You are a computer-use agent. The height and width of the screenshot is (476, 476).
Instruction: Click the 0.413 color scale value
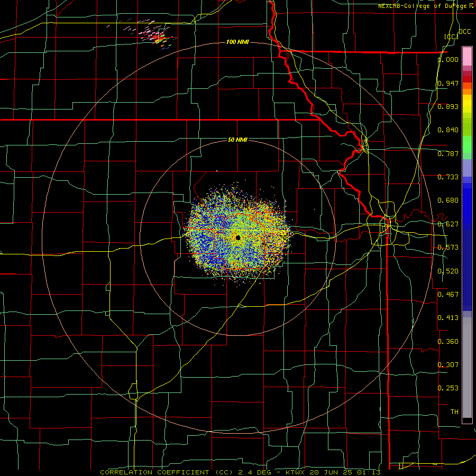tap(448, 318)
